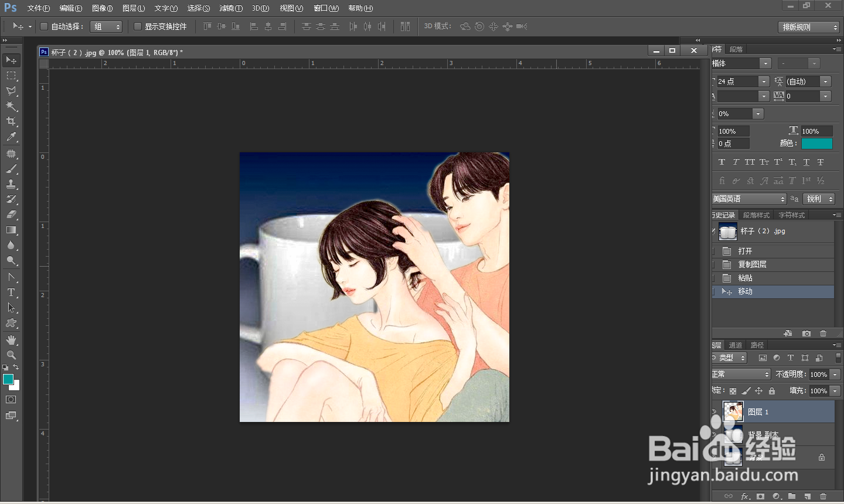Select the Move tool
Screen dimensions: 844x504
click(11, 60)
